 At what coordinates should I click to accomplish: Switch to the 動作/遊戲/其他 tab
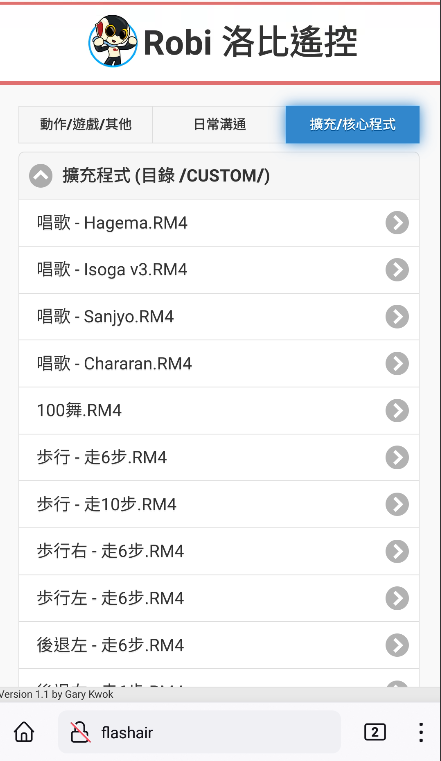(85, 125)
